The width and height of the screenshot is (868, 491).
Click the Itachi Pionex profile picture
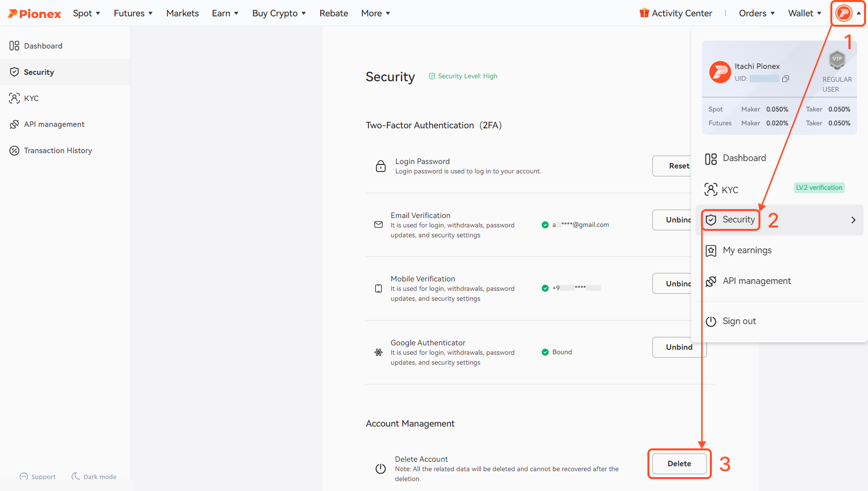(x=720, y=72)
